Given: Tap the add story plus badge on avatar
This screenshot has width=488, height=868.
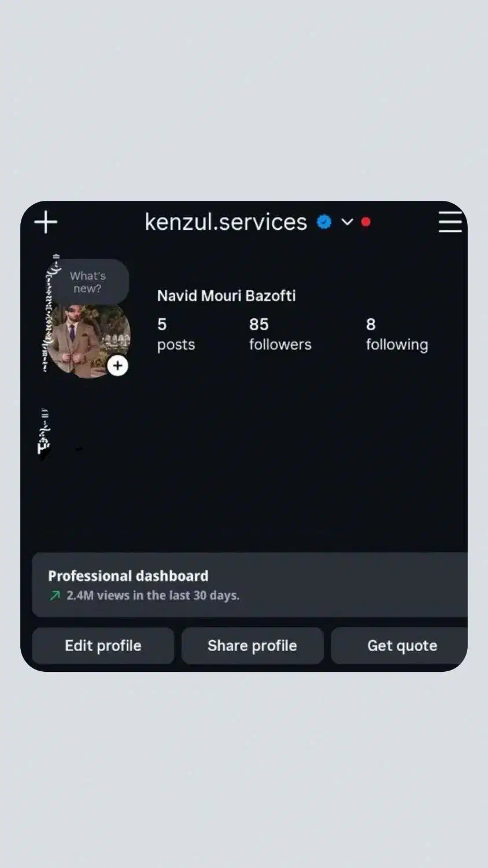Looking at the screenshot, I should coord(117,366).
